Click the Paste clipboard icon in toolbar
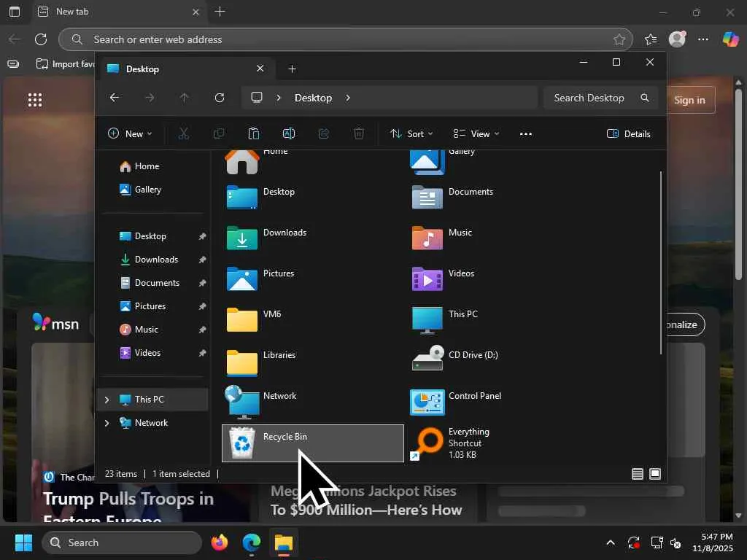The height and width of the screenshot is (560, 747). click(x=253, y=134)
